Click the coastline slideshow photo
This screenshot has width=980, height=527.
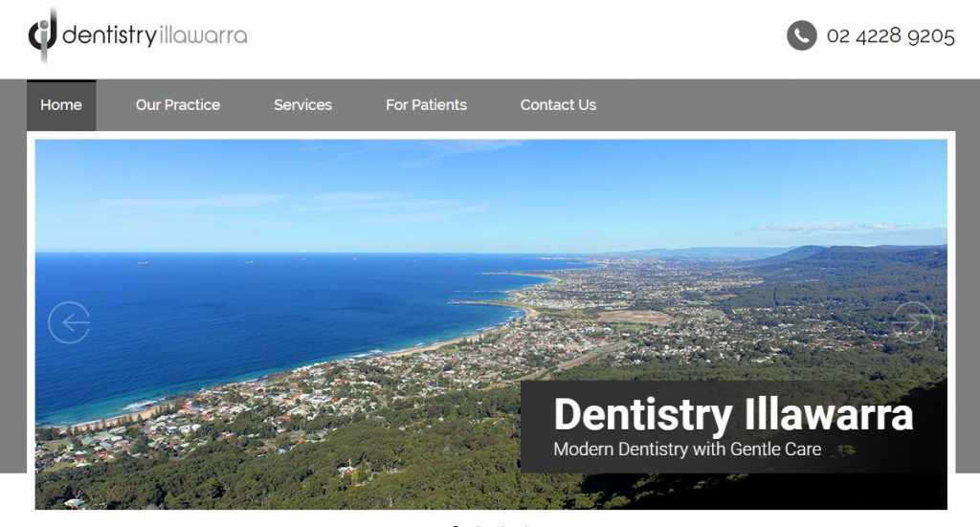pyautogui.click(x=491, y=324)
